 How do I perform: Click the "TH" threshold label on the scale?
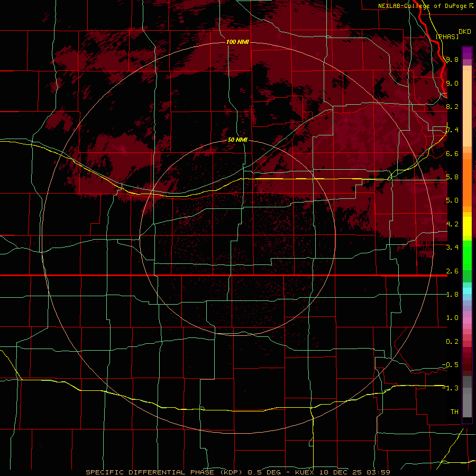tap(454, 412)
